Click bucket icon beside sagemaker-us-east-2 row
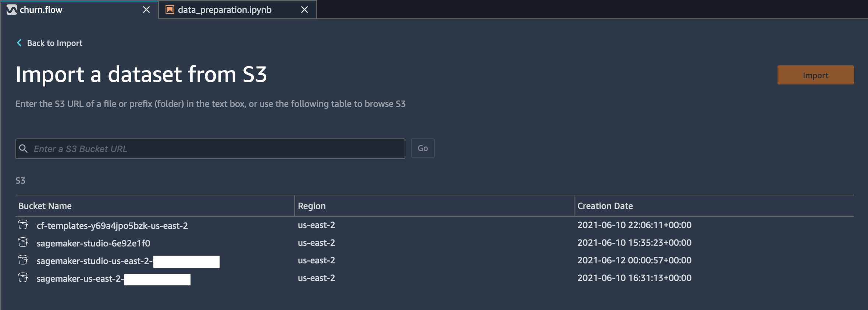This screenshot has height=310, width=868. tap(23, 278)
